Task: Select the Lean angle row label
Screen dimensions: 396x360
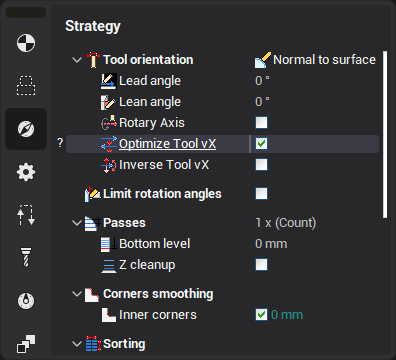Action: click(150, 102)
